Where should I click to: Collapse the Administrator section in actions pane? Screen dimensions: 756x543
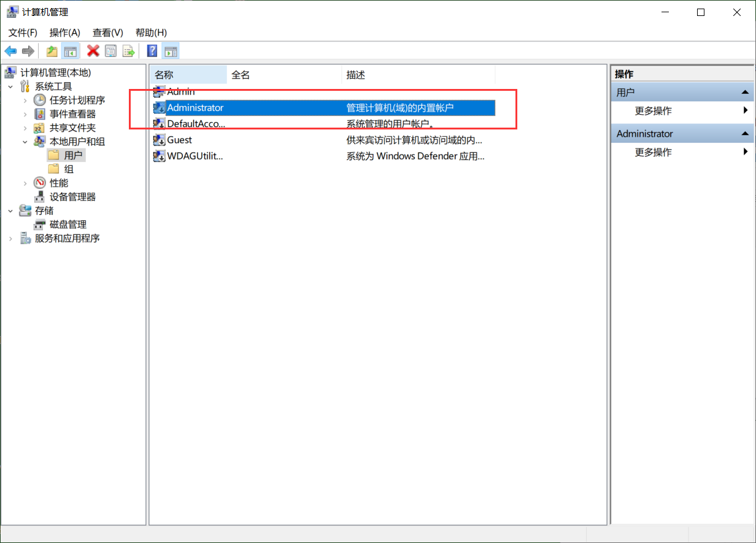745,134
